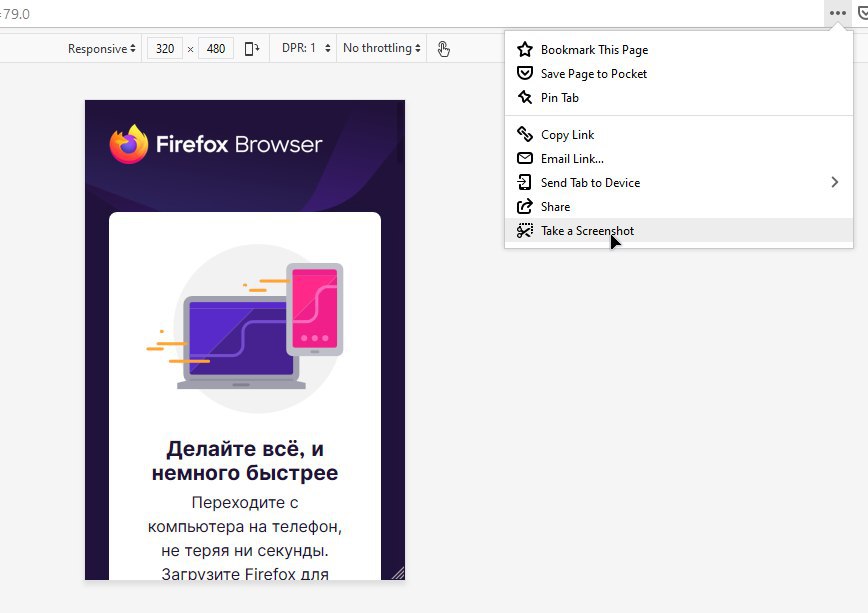This screenshot has width=868, height=613.
Task: Select Save Page to Pocket
Action: tap(679, 74)
